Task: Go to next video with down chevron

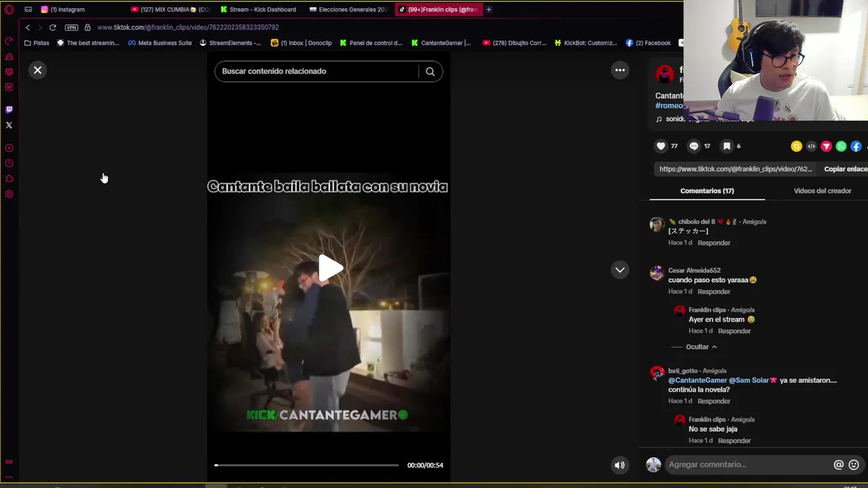Action: tap(620, 270)
